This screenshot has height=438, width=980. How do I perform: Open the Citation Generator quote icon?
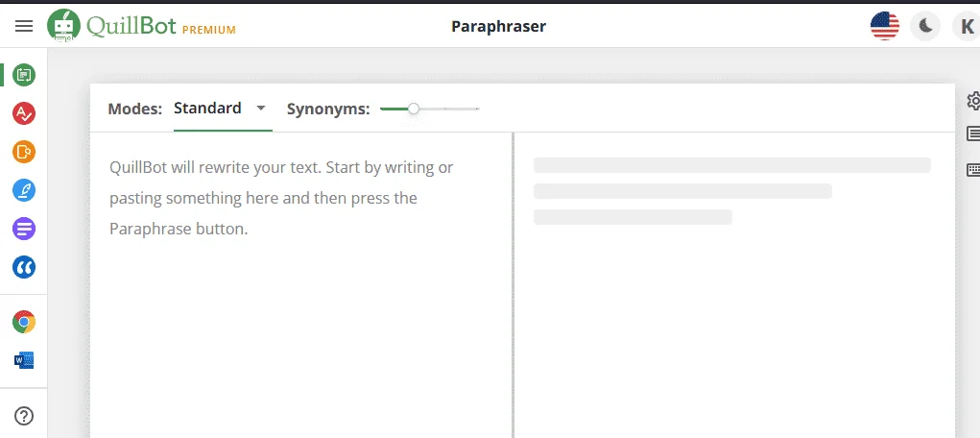coord(24,267)
